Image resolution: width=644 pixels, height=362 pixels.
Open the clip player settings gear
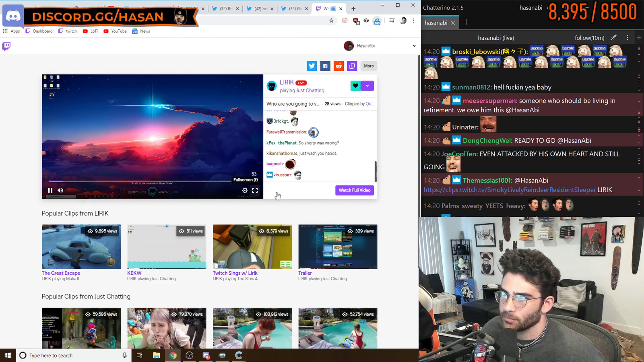[245, 190]
